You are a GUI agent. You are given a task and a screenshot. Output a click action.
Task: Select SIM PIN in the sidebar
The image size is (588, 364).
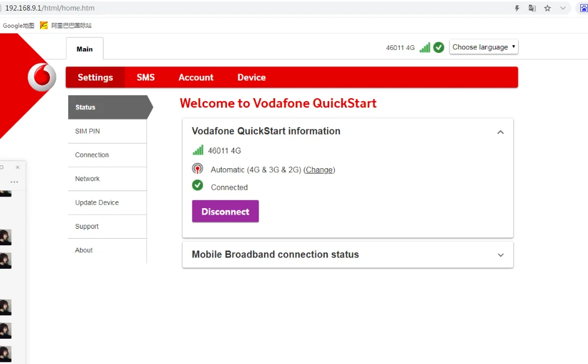click(x=107, y=131)
